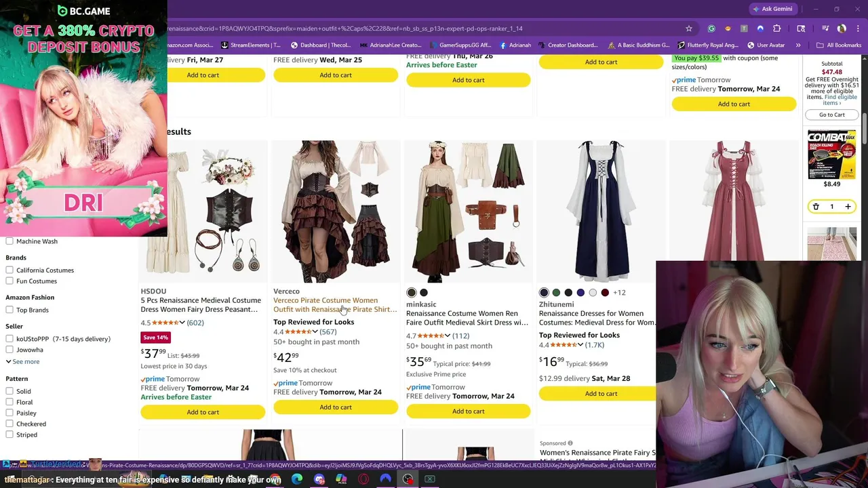The height and width of the screenshot is (488, 868).
Task: Select the dark red swatch on Zhitunemi dress
Action: pyautogui.click(x=605, y=293)
